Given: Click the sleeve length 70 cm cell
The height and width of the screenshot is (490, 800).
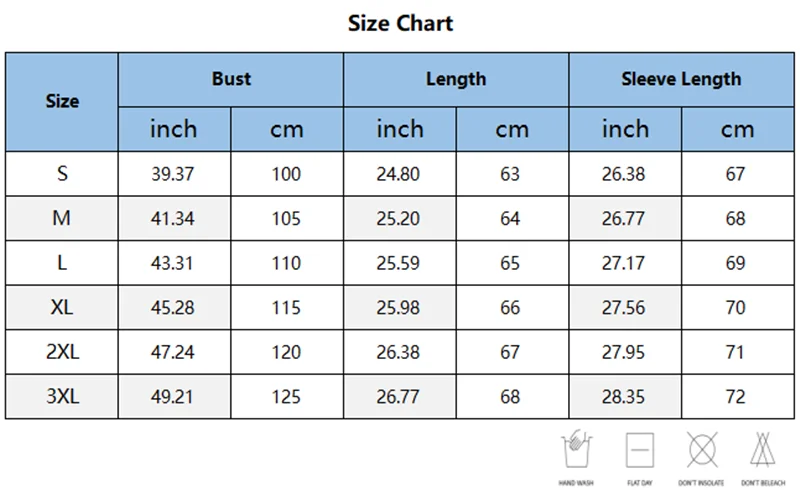Looking at the screenshot, I should (738, 307).
